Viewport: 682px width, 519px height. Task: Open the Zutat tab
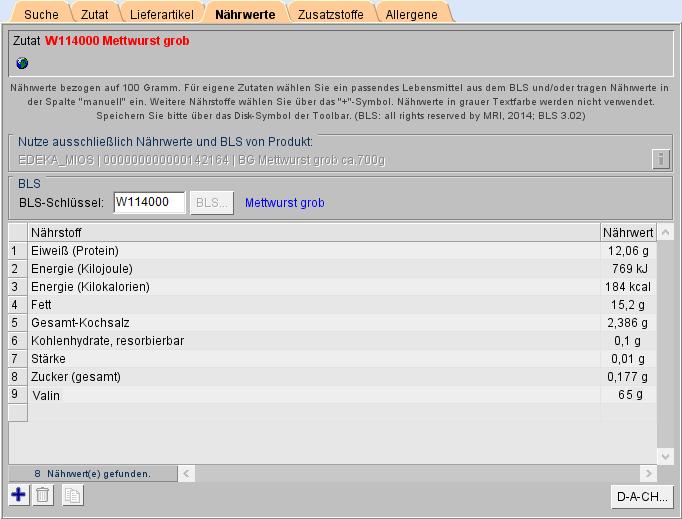94,14
